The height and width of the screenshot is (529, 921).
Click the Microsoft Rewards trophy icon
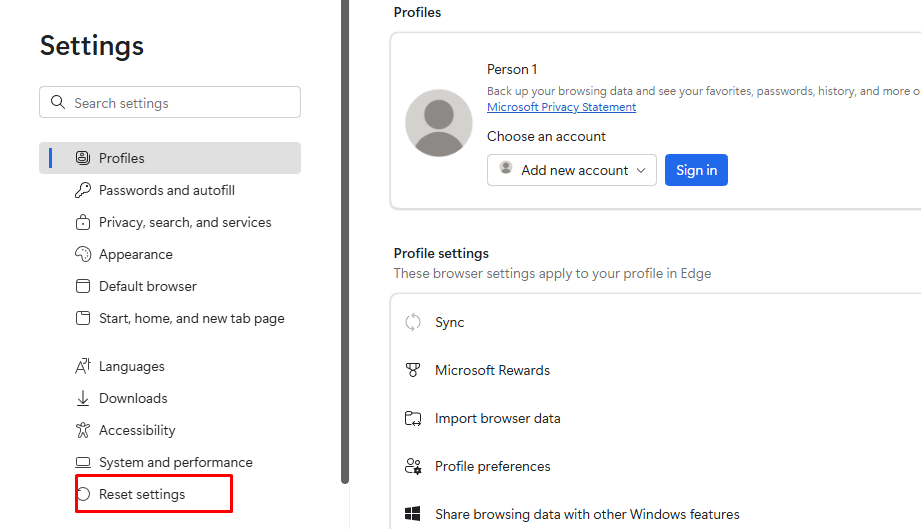(413, 370)
